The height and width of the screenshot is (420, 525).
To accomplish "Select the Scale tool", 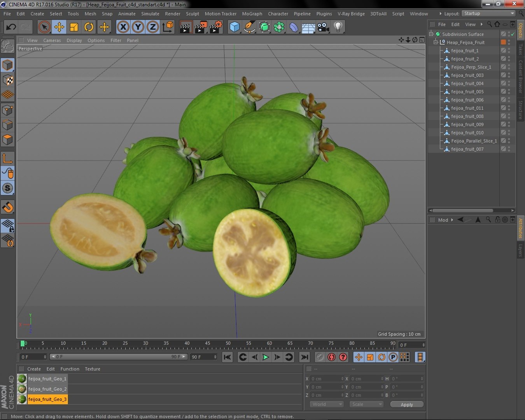I will pyautogui.click(x=74, y=27).
